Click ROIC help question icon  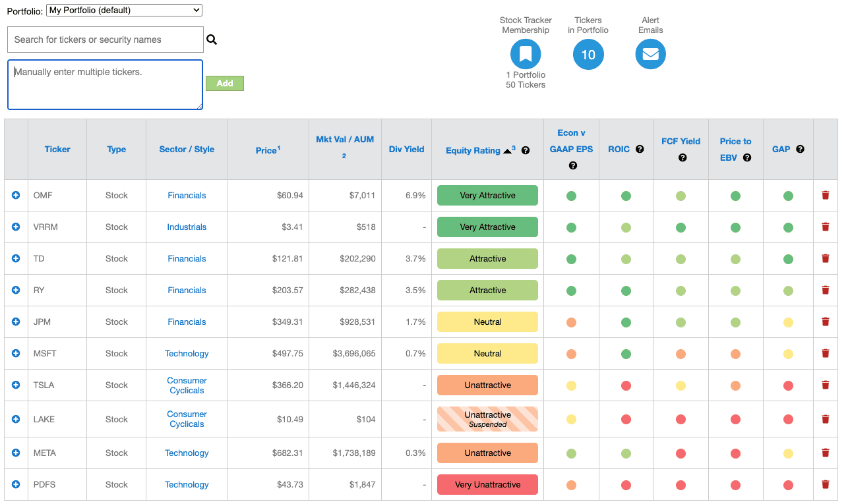click(x=640, y=150)
